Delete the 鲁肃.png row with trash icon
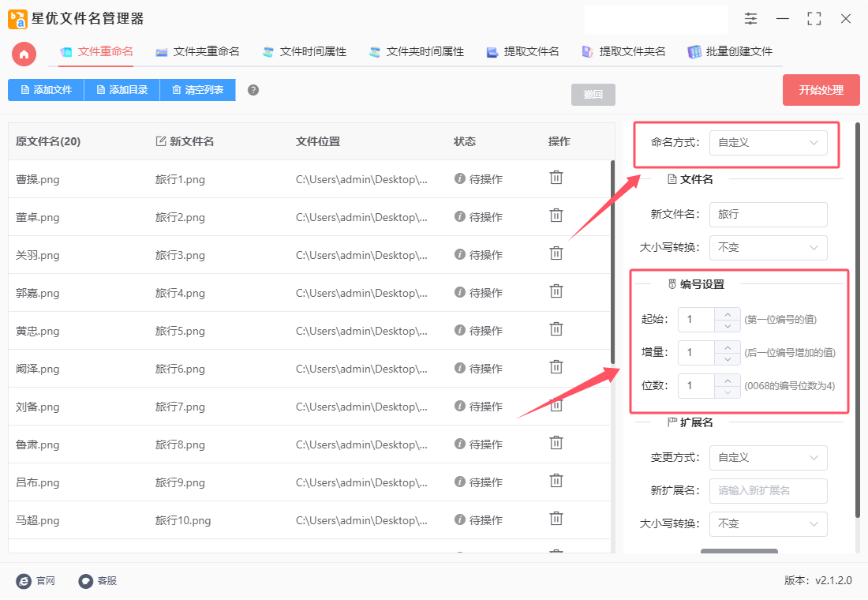This screenshot has height=600, width=868. (556, 443)
